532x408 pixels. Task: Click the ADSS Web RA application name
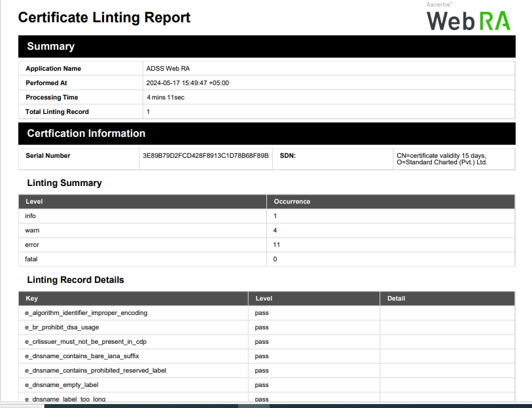[168, 69]
